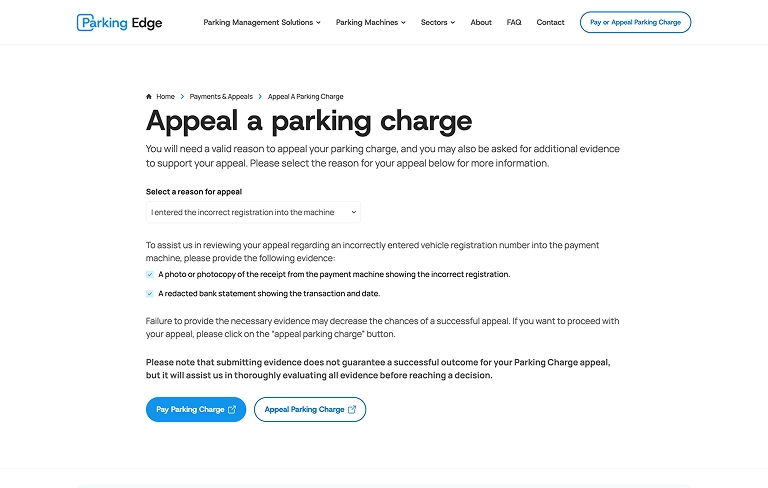Expand the Parking Machines menu
The image size is (768, 488).
point(371,22)
